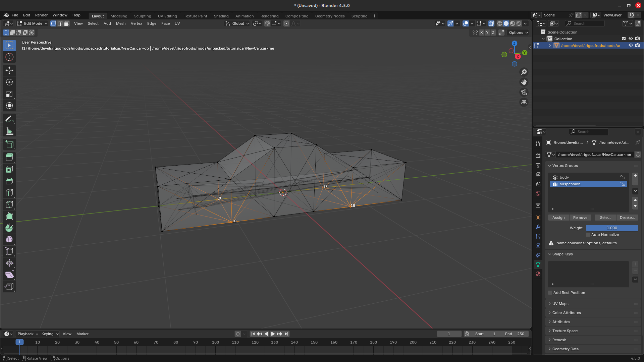This screenshot has height=362, width=644.
Task: Pick the Measure tool
Action: 9,131
